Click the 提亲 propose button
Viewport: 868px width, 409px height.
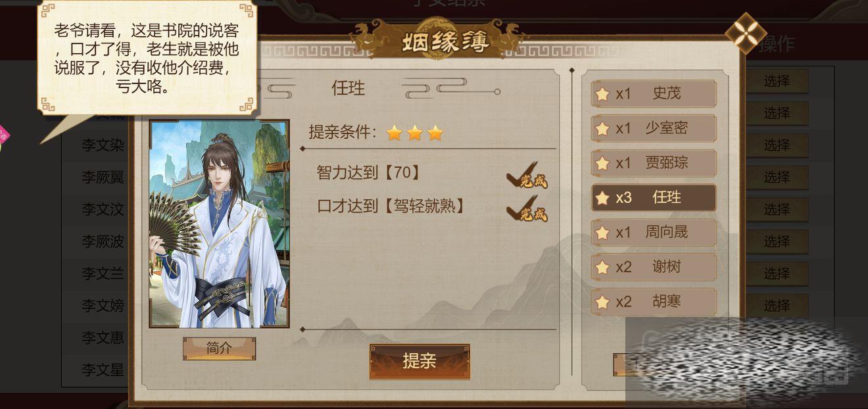(420, 361)
